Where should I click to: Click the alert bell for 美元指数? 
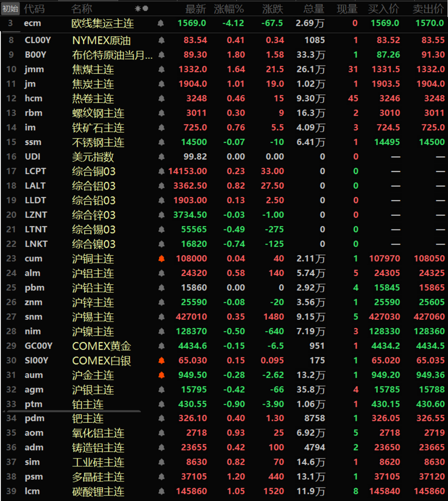(162, 157)
